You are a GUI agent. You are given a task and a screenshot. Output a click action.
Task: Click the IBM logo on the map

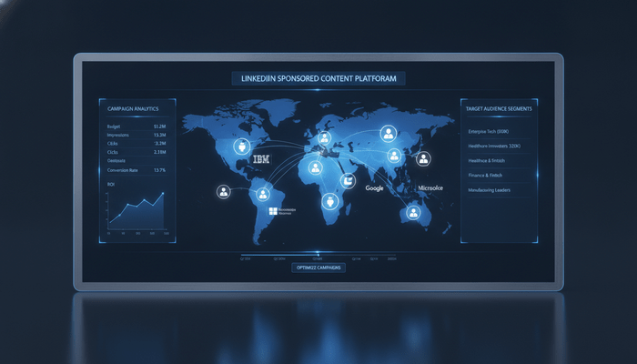[x=261, y=159]
